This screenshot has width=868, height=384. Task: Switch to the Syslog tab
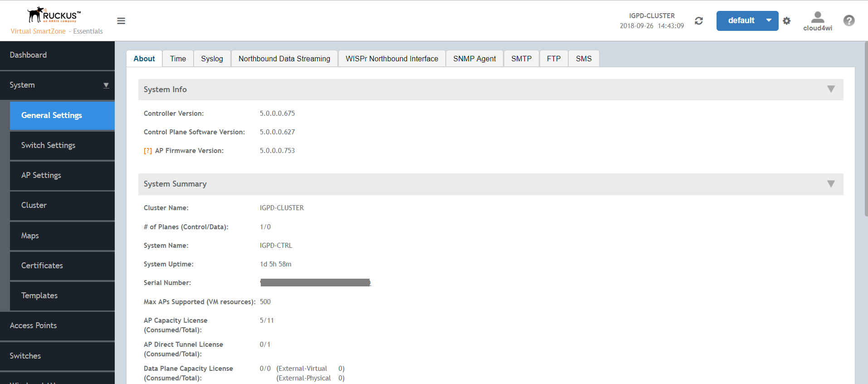(x=212, y=59)
